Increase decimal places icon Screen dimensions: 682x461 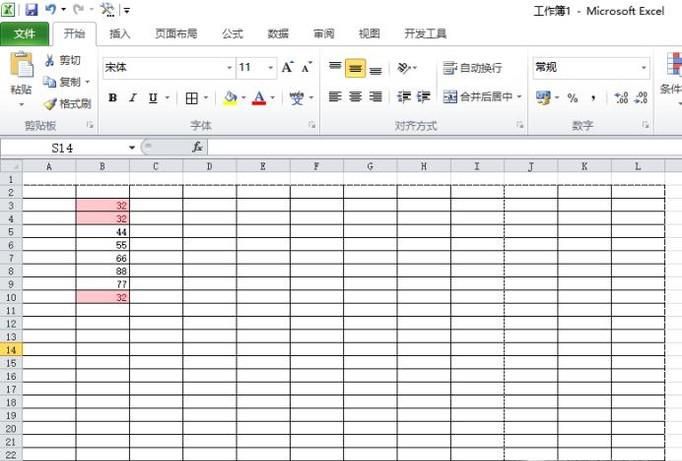621,97
